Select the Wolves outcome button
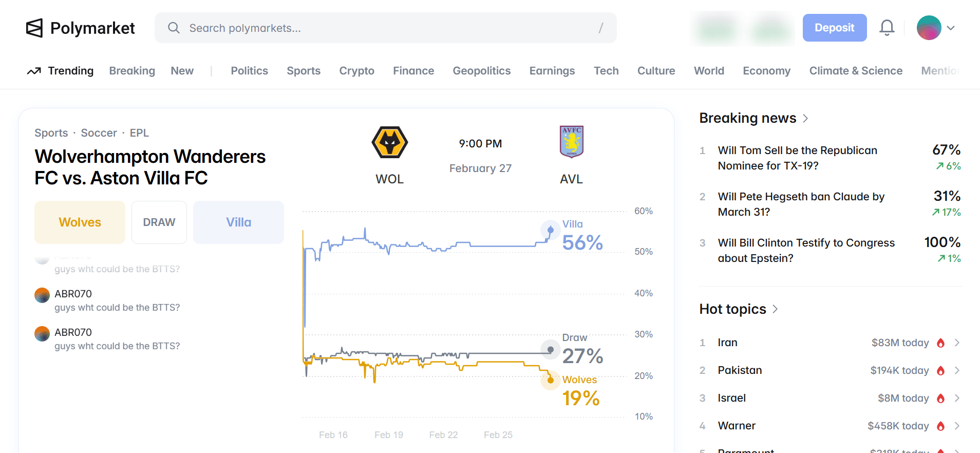 tap(80, 222)
